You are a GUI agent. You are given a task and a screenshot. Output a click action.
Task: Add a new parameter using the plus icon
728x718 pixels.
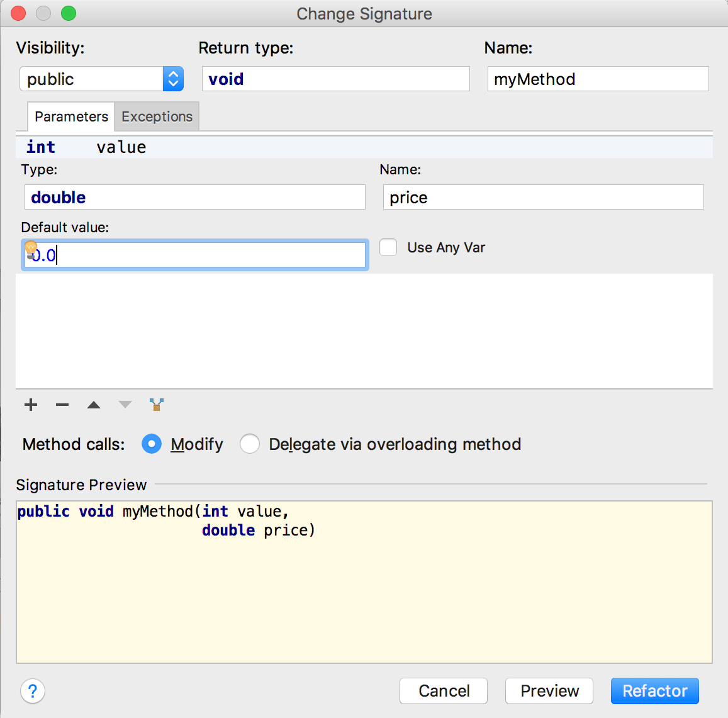point(30,405)
